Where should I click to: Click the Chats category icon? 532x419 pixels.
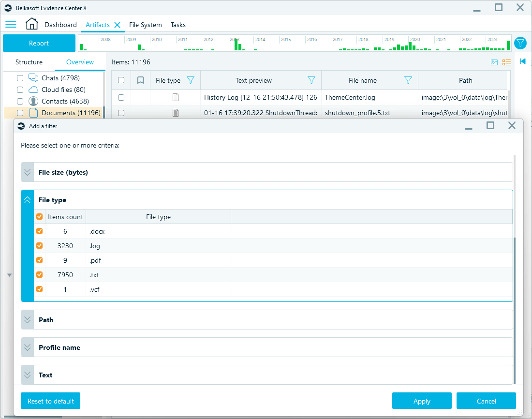[x=33, y=78]
